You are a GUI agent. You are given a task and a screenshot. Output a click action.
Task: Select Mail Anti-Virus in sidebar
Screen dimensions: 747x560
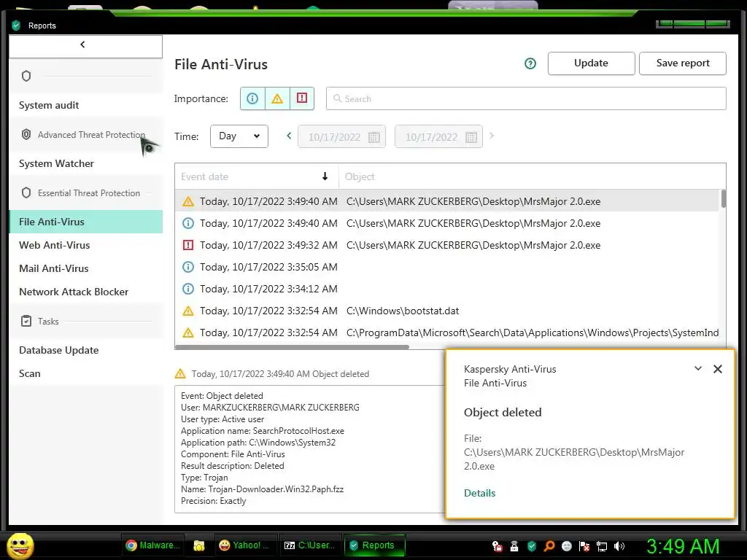click(54, 268)
